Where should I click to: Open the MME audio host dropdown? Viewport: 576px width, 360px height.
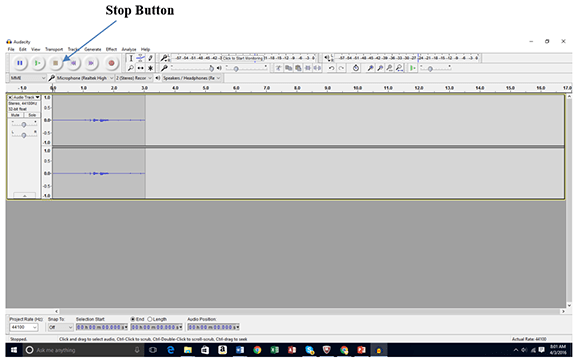[x=28, y=78]
